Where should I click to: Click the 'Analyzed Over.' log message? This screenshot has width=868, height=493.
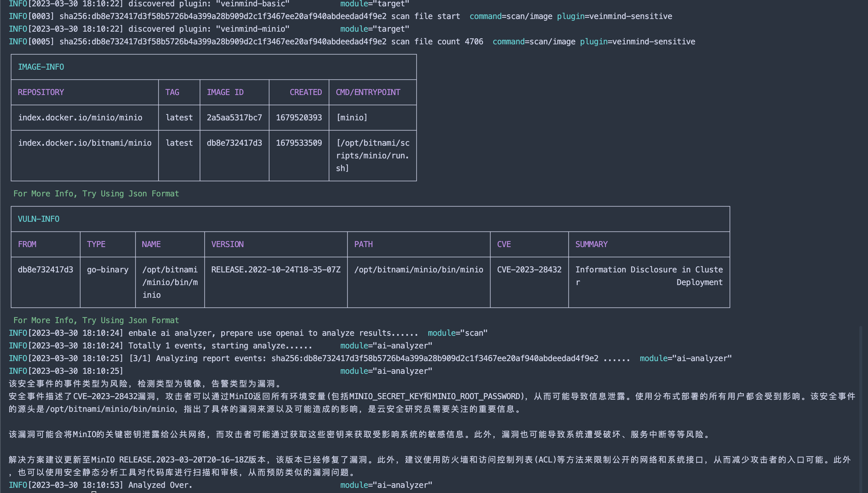tap(160, 485)
